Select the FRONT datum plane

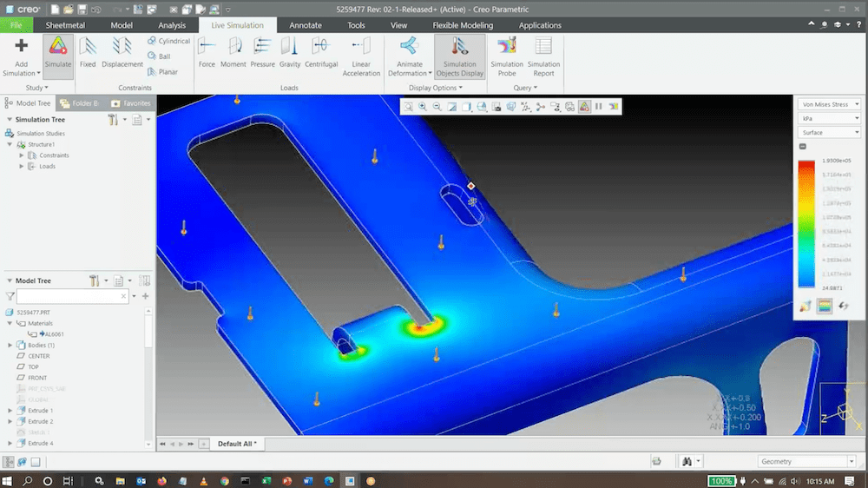(32, 378)
